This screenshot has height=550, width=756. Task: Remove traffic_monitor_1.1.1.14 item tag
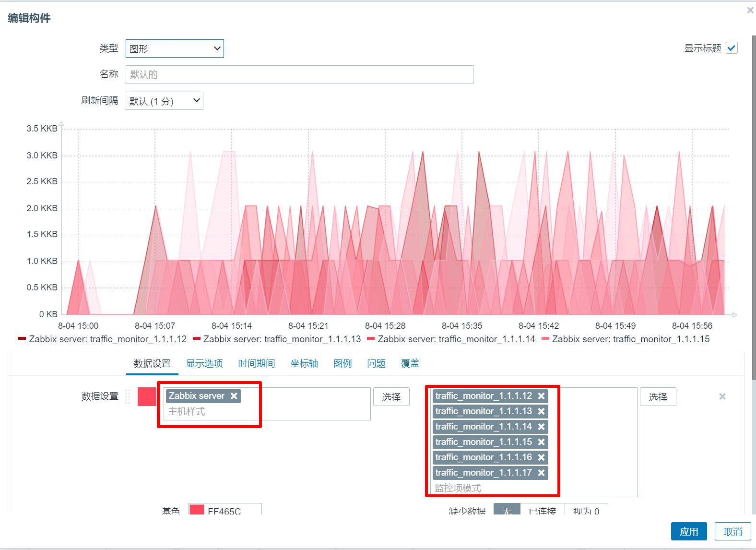pyautogui.click(x=541, y=427)
